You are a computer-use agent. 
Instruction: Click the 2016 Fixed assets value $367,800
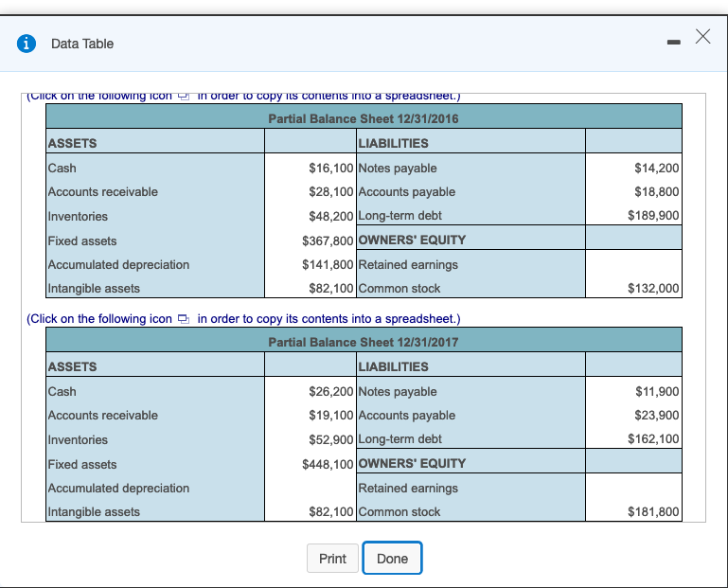coord(328,241)
